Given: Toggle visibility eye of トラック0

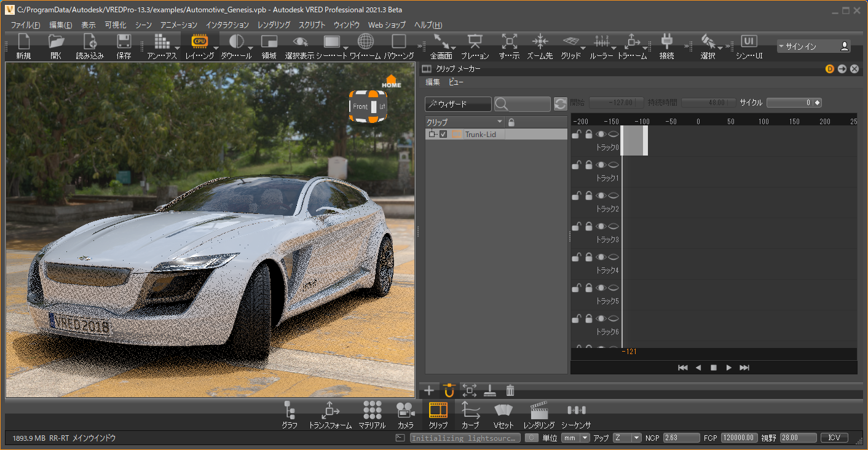Looking at the screenshot, I should (x=601, y=134).
